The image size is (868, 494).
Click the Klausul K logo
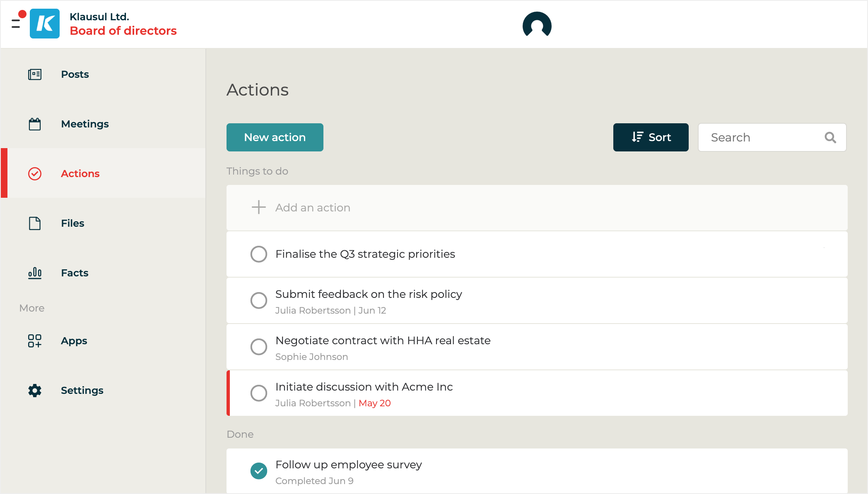click(x=45, y=24)
